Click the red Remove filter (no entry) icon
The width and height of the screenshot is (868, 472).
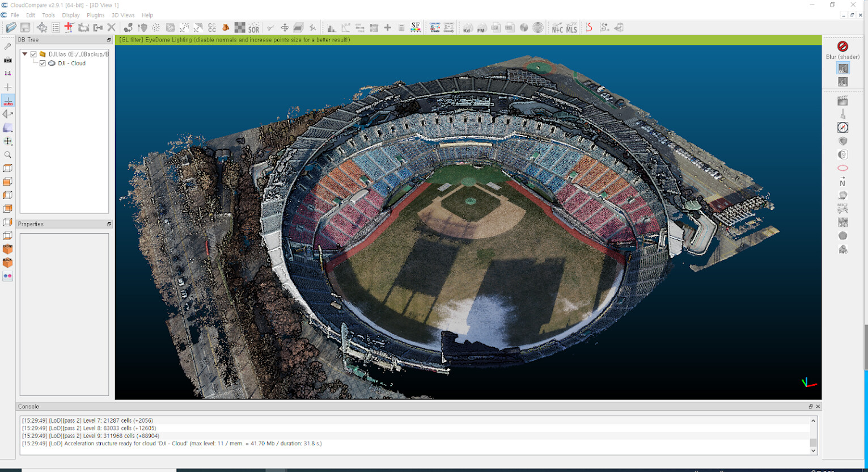pos(842,46)
